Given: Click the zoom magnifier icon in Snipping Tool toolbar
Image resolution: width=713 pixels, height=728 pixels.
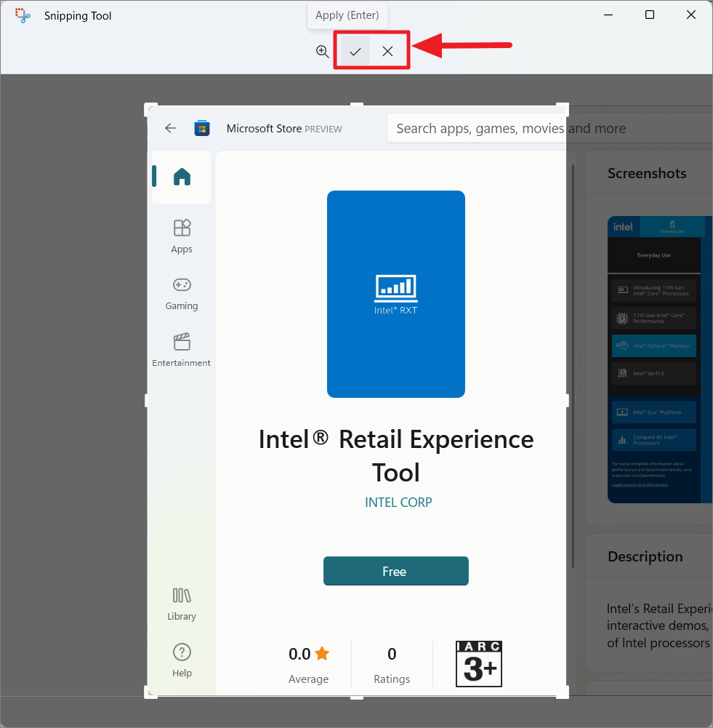Looking at the screenshot, I should coord(322,52).
